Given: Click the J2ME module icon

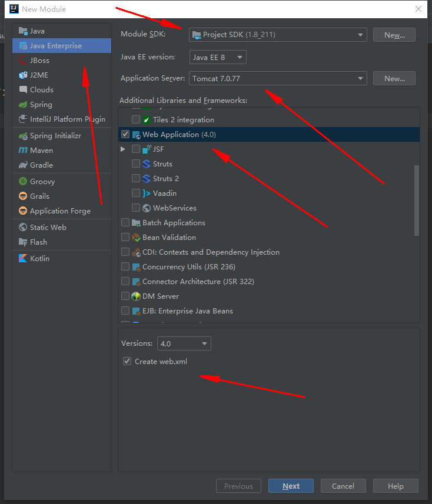Looking at the screenshot, I should (x=23, y=75).
